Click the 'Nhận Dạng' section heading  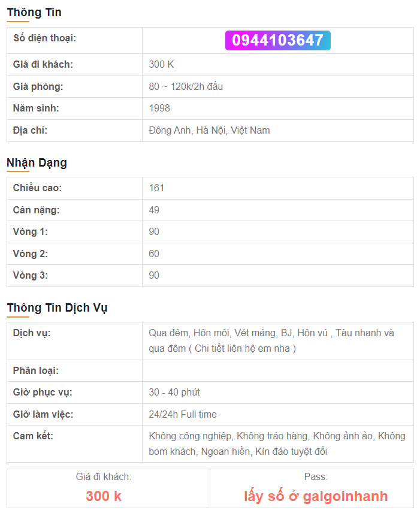coord(37,162)
